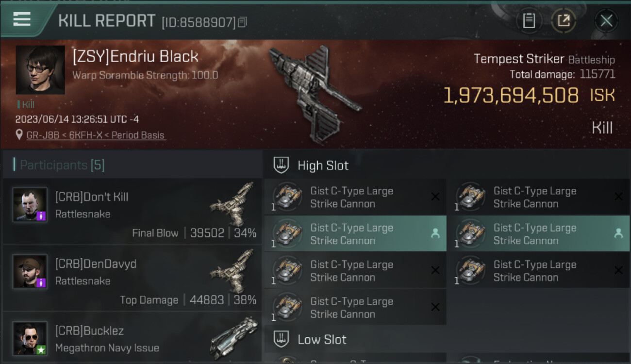
Task: Copy the kill report ID
Action: tap(242, 22)
